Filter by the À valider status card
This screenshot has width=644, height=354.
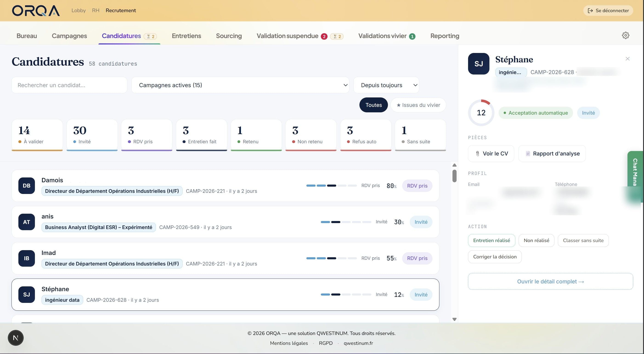(37, 135)
